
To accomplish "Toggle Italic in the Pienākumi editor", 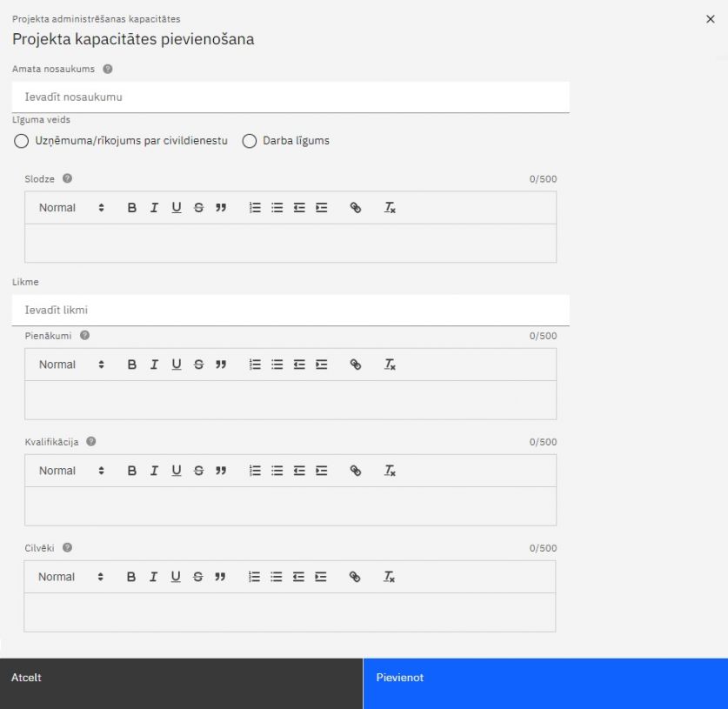I will [155, 365].
